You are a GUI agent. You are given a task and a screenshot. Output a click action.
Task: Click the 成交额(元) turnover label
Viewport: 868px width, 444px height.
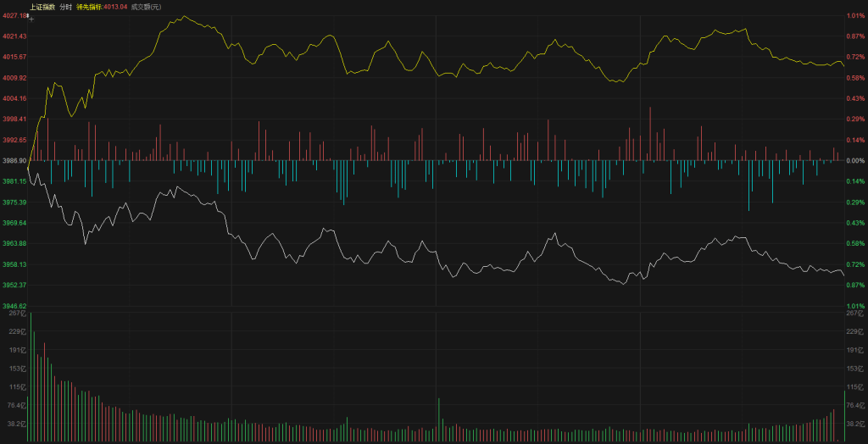click(146, 7)
